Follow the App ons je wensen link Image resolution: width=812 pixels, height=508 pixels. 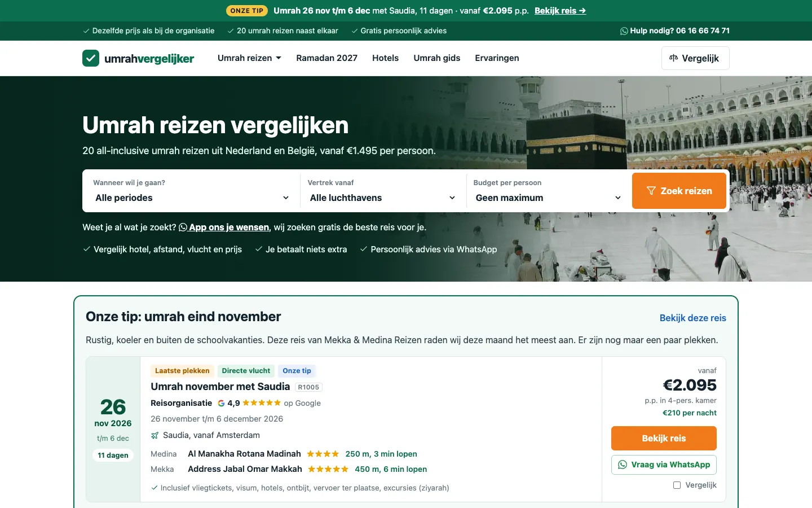coord(224,227)
